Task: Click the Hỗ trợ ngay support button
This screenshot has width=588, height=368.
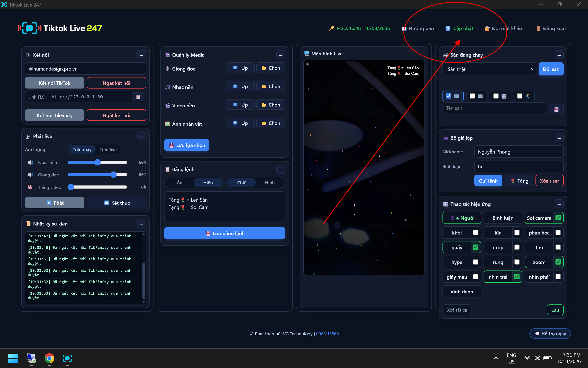Action: point(550,334)
